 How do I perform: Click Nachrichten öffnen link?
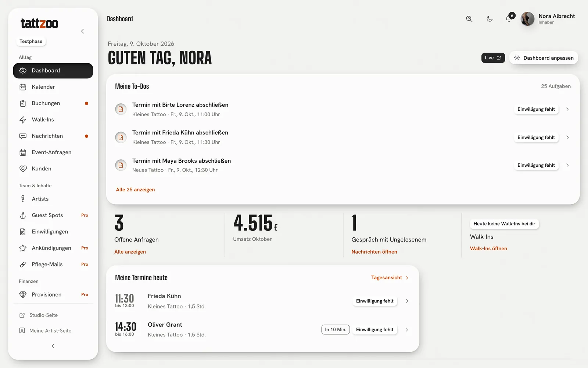(374, 252)
